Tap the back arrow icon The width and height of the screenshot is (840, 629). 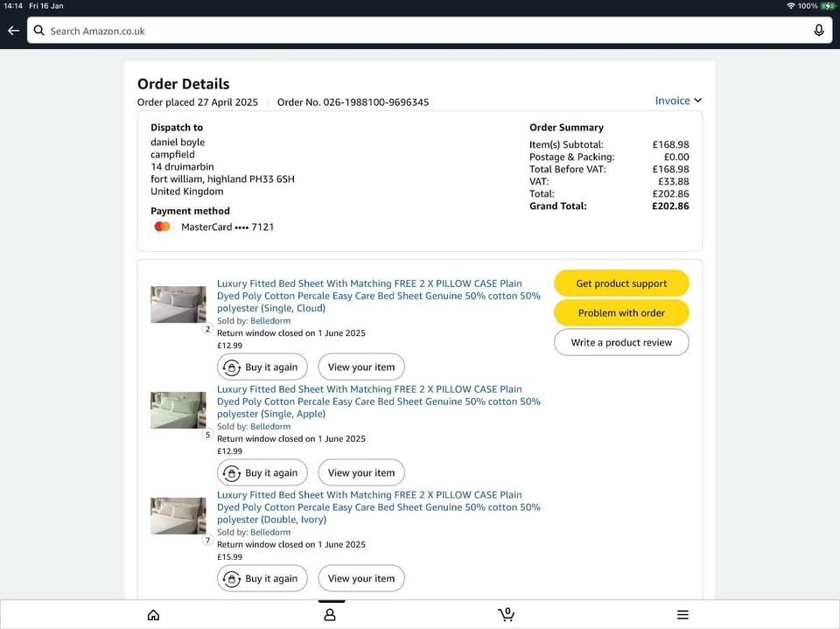coord(13,31)
